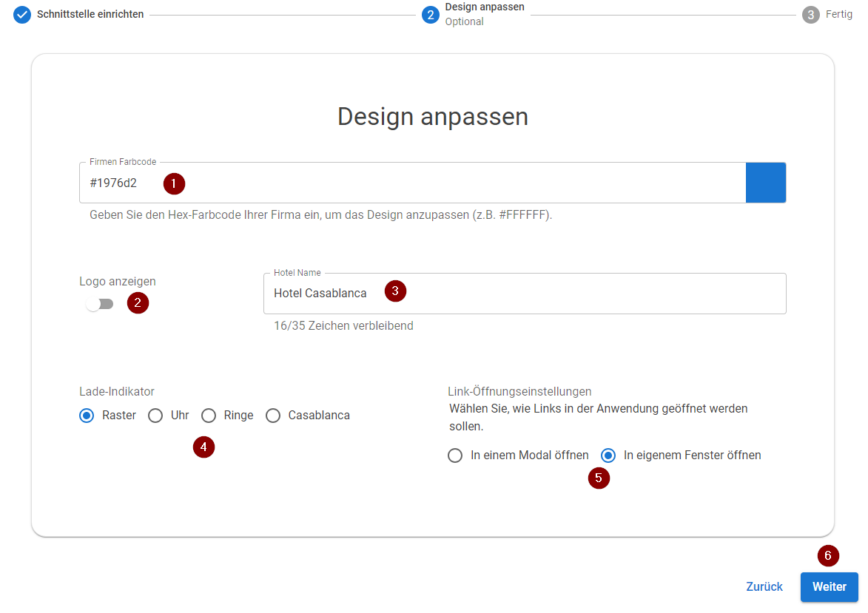Select the Uhr loading indicator
The image size is (868, 613).
click(155, 415)
